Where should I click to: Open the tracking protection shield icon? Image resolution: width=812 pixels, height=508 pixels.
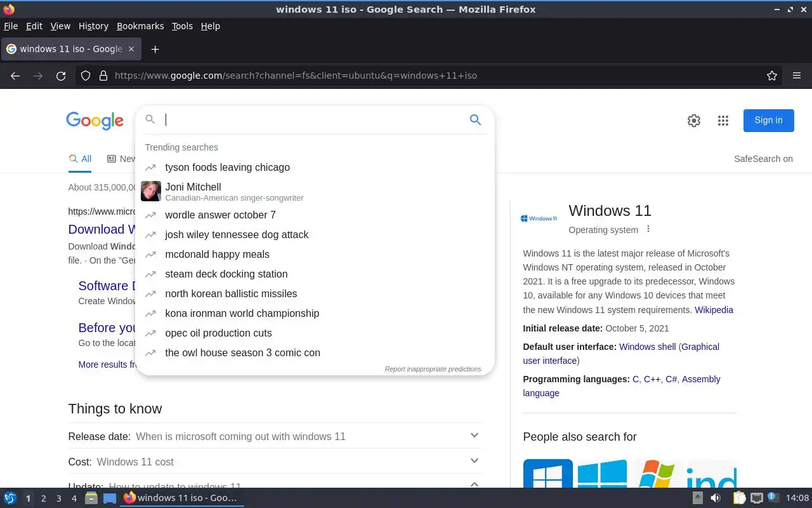click(86, 76)
